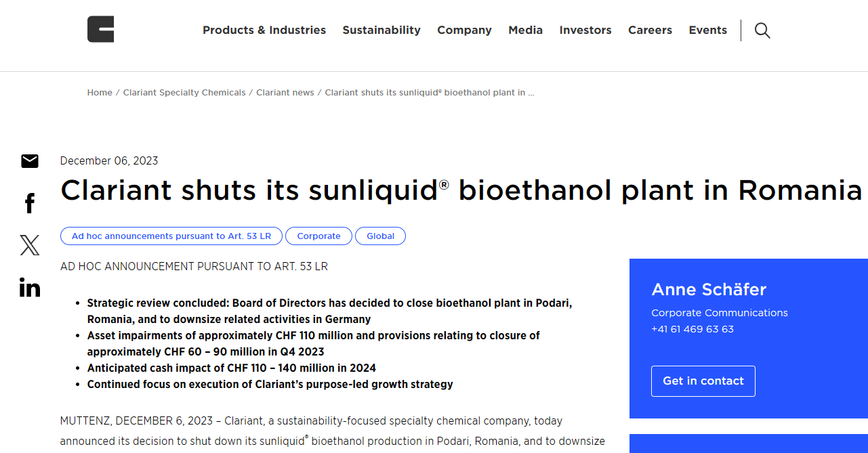Viewport: 868px width, 453px height.
Task: Filter by the Global tag
Action: click(x=380, y=236)
